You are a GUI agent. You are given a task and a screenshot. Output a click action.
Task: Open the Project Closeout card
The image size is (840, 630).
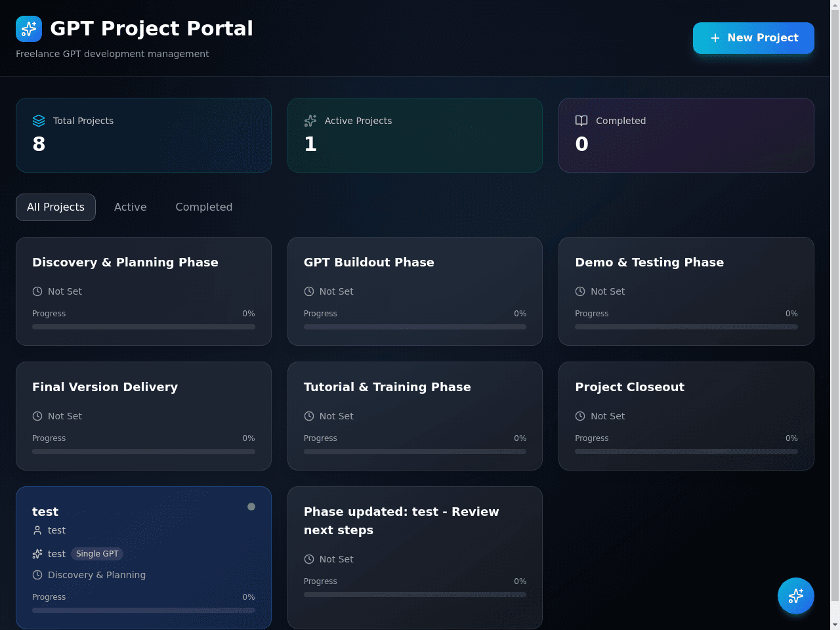point(686,416)
